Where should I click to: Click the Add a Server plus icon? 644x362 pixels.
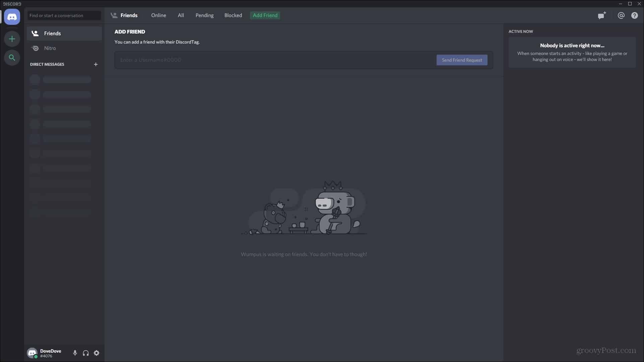pyautogui.click(x=12, y=39)
